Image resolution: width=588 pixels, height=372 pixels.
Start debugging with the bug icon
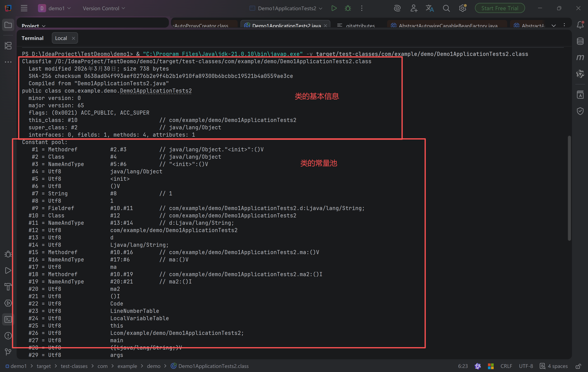pyautogui.click(x=348, y=8)
